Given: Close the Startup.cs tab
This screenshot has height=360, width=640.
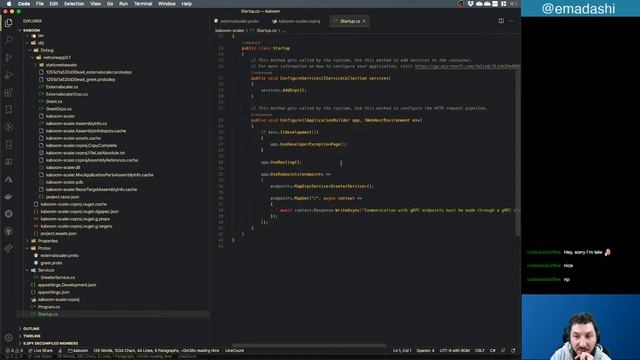Looking at the screenshot, I should click(x=364, y=21).
